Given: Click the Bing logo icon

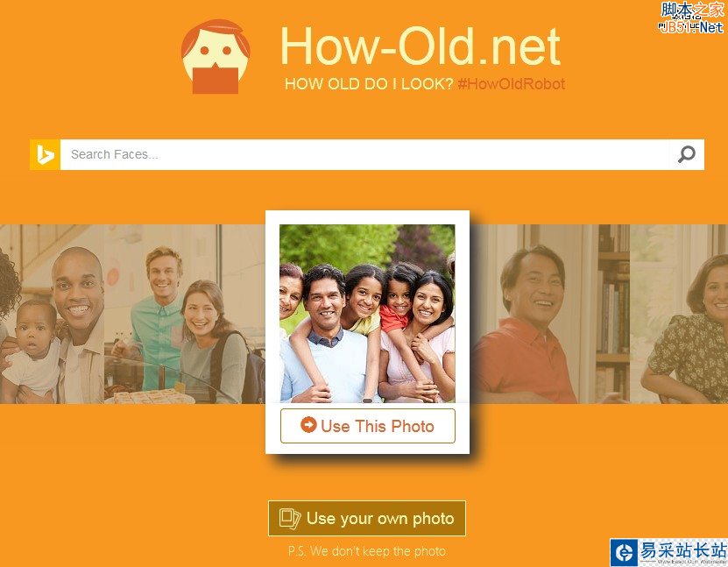Looking at the screenshot, I should point(45,154).
